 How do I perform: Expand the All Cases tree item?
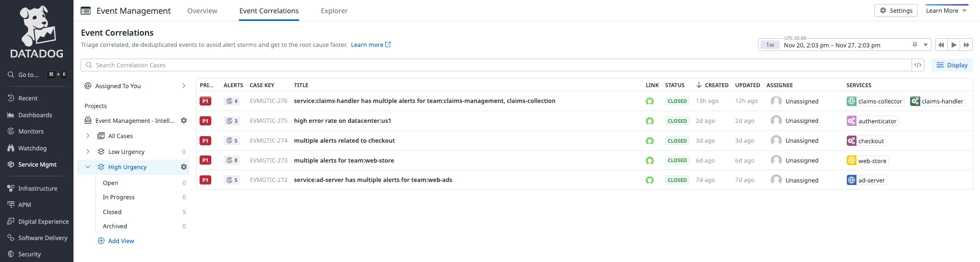(88, 136)
